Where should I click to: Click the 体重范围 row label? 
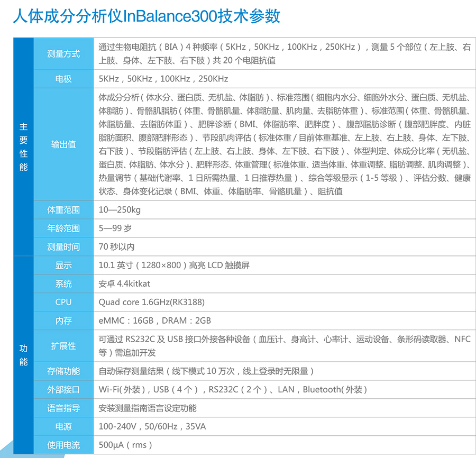(63, 210)
